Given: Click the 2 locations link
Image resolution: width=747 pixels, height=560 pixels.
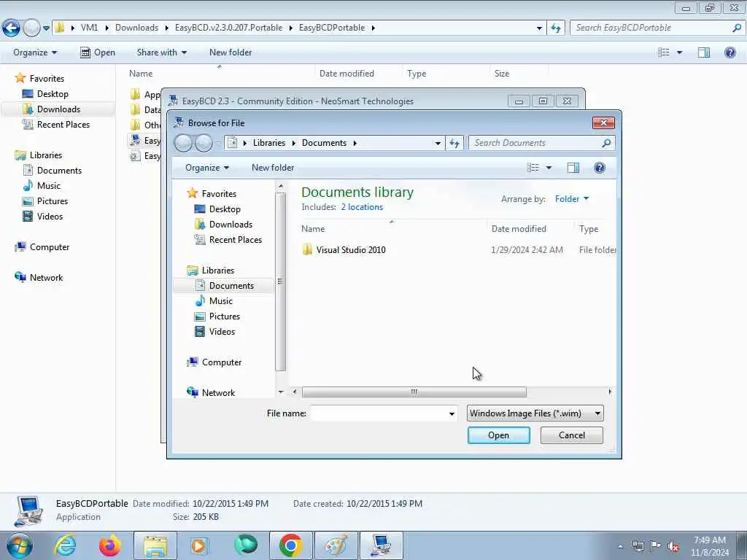Looking at the screenshot, I should tap(362, 207).
